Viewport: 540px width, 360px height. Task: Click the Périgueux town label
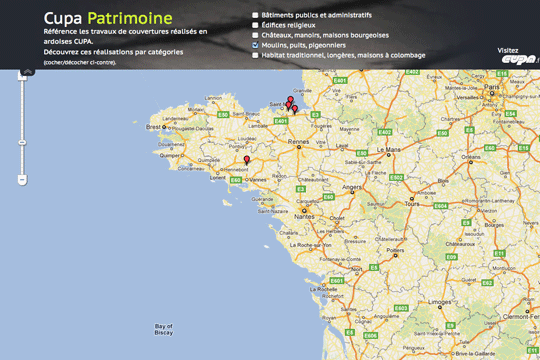click(x=414, y=348)
